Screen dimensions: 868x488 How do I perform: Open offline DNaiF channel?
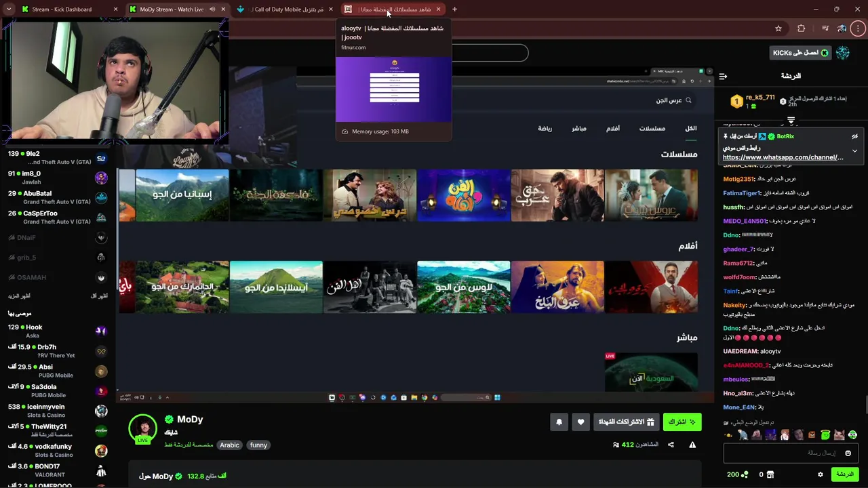[58, 237]
